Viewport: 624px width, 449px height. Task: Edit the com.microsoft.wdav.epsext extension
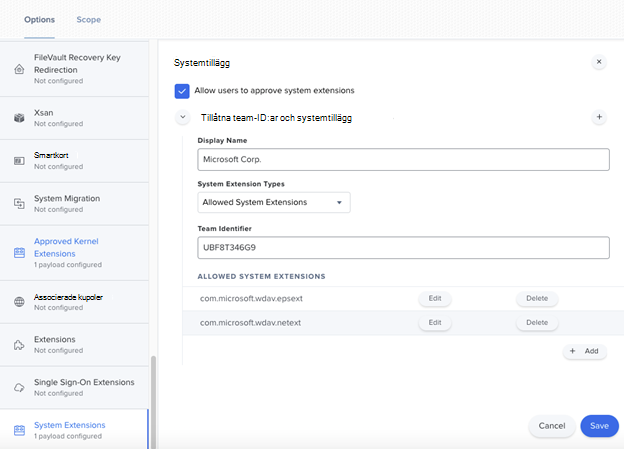434,298
